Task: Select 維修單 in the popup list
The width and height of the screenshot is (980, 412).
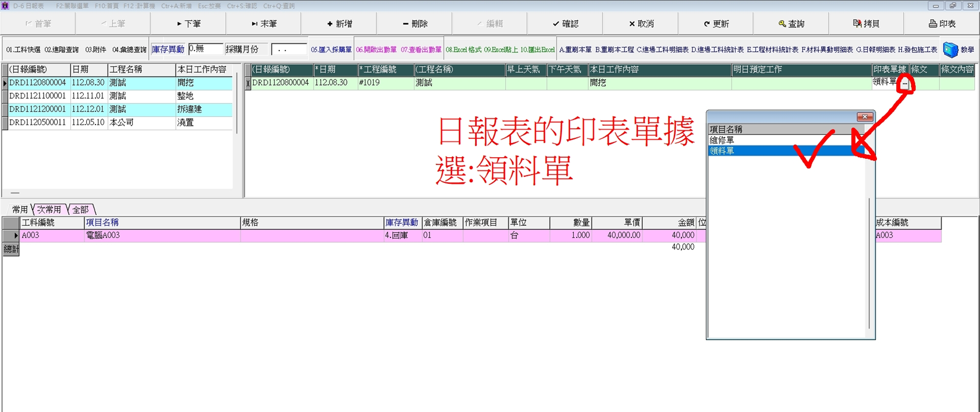Action: click(x=786, y=140)
